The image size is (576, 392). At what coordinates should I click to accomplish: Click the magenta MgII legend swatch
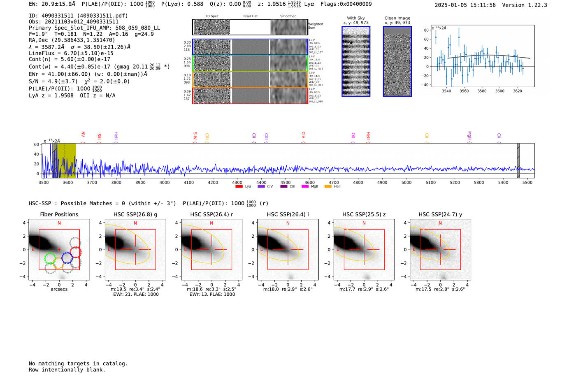tap(305, 186)
